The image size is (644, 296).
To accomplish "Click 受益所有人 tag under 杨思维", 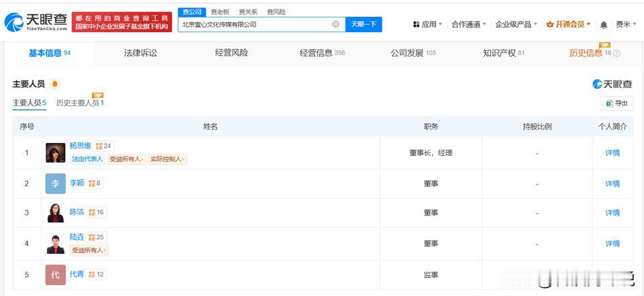I will (x=127, y=159).
